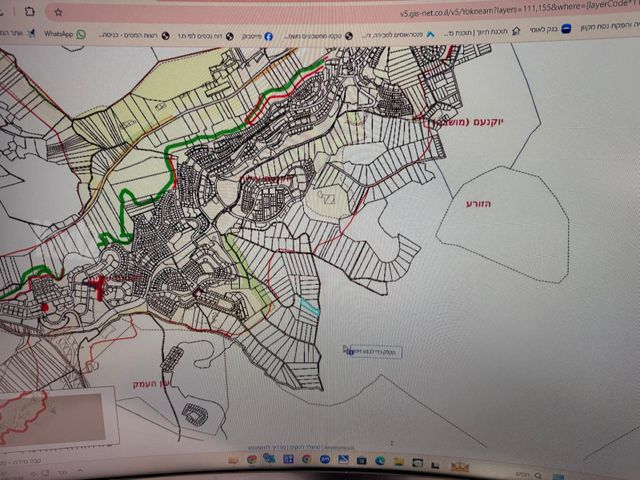
Task: Click the יוקנעם (מושבה) map label
Action: click(463, 122)
